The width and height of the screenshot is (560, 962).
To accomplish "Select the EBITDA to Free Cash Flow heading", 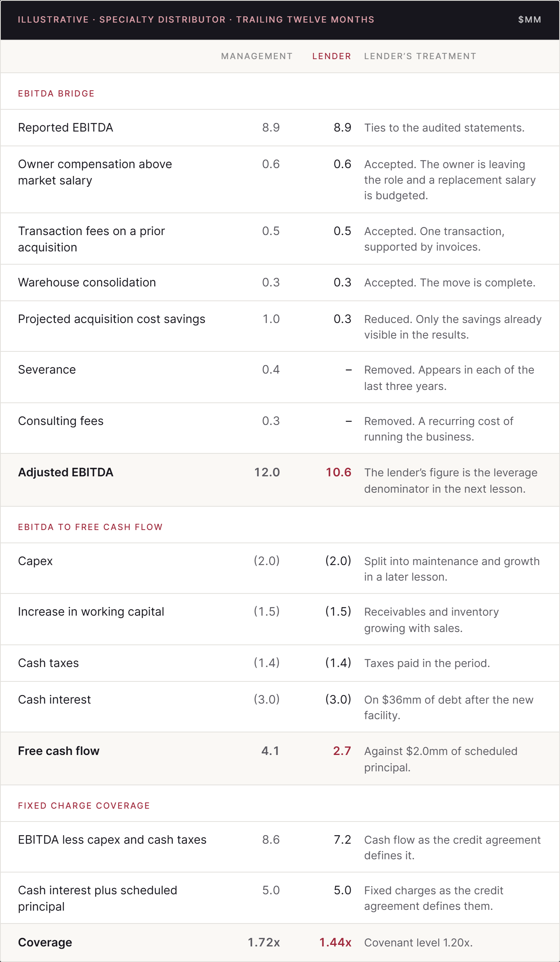I will pyautogui.click(x=90, y=527).
